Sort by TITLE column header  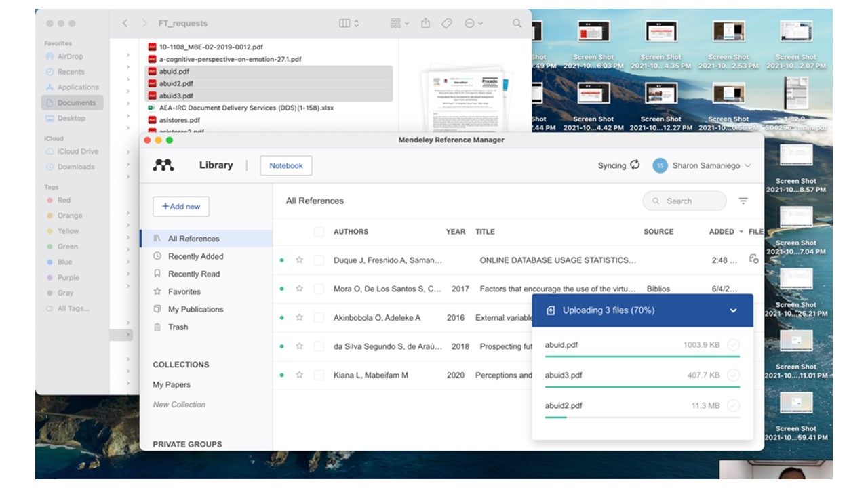[x=485, y=232]
